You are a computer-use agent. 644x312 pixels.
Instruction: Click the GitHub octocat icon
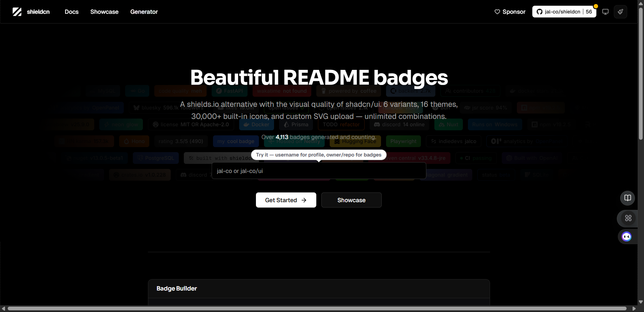pyautogui.click(x=539, y=12)
